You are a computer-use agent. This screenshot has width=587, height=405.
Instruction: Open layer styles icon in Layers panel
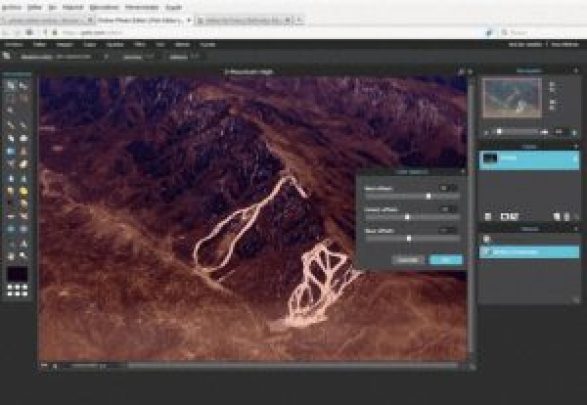514,216
